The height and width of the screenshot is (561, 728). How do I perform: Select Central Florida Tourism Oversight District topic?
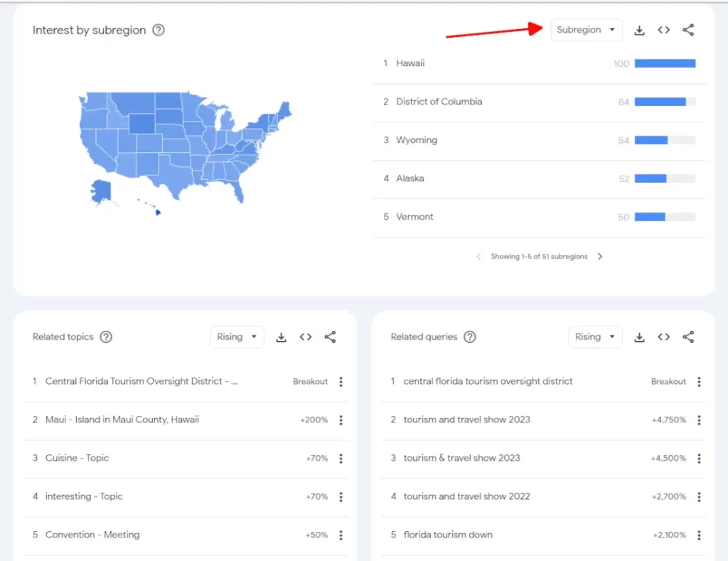(141, 381)
